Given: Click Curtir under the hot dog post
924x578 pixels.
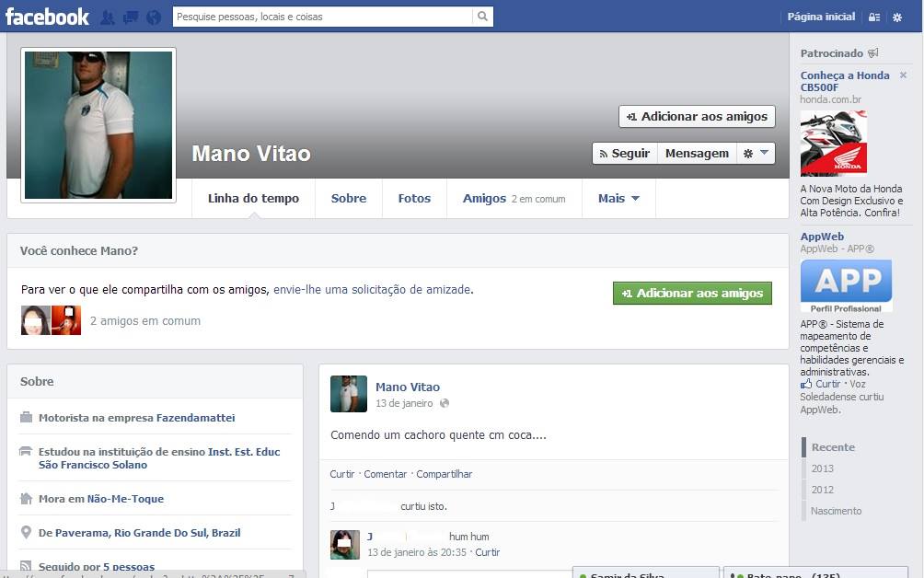Looking at the screenshot, I should click(x=341, y=474).
